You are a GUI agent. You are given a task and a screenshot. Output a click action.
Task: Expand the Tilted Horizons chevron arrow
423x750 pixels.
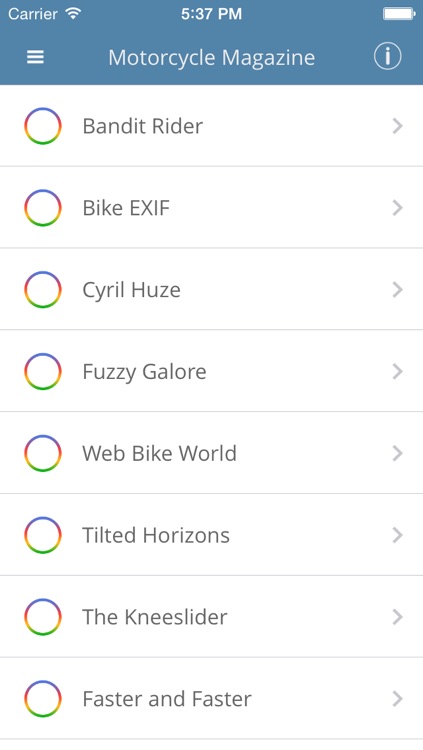397,535
